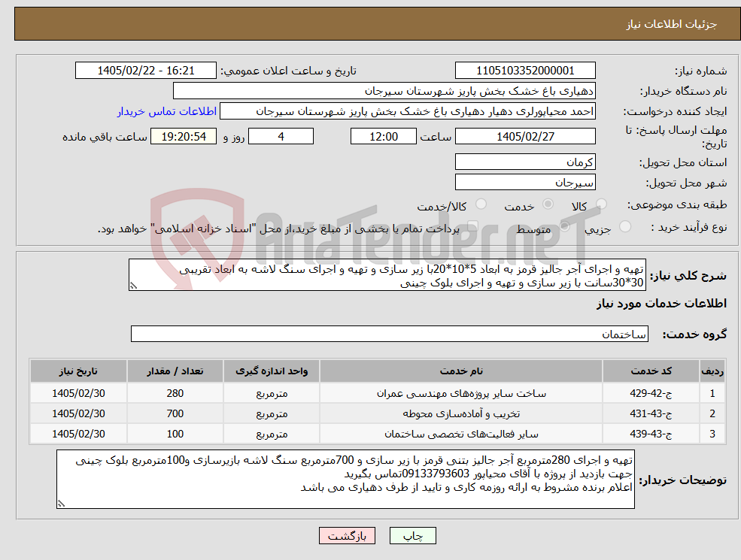
Task: Click service code ج-42-429
Action: (x=651, y=393)
